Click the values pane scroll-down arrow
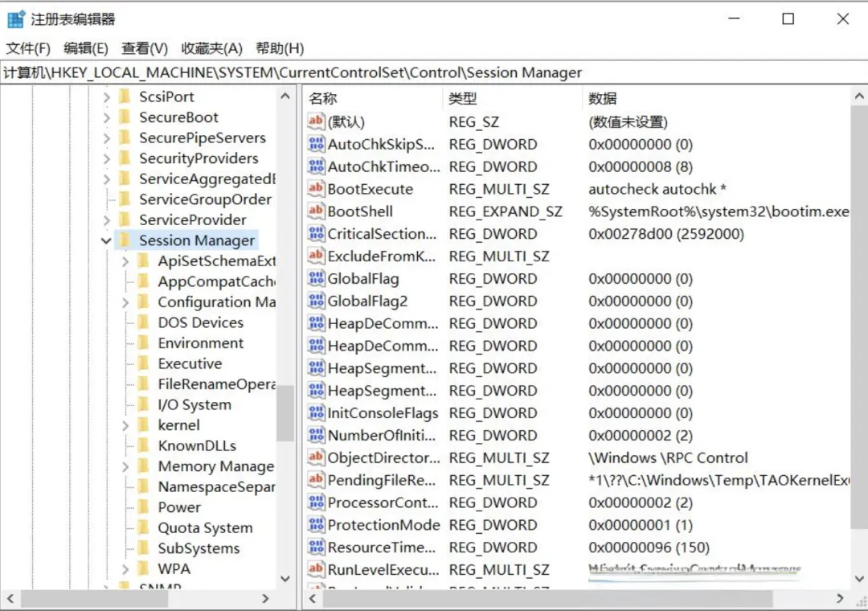 [859, 579]
